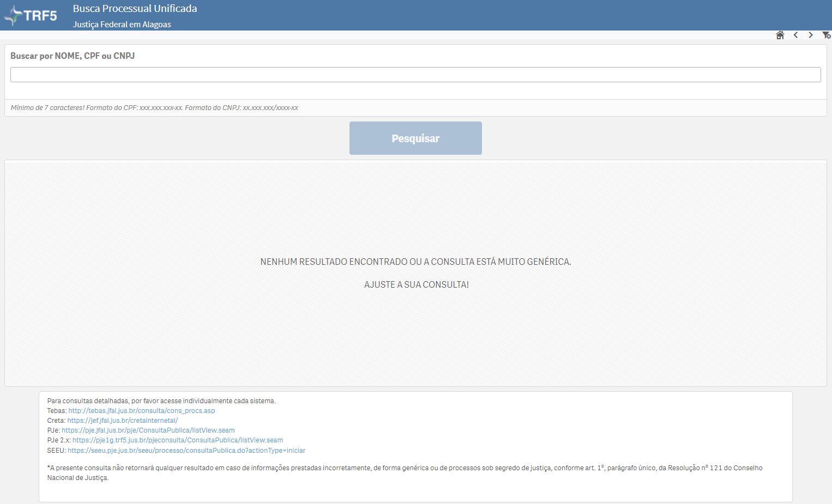This screenshot has height=504, width=832.
Task: Open the Creta system link
Action: (x=122, y=420)
